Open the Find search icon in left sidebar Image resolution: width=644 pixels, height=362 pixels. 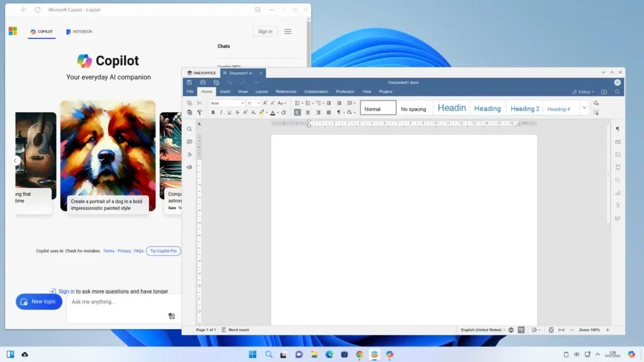tap(189, 129)
